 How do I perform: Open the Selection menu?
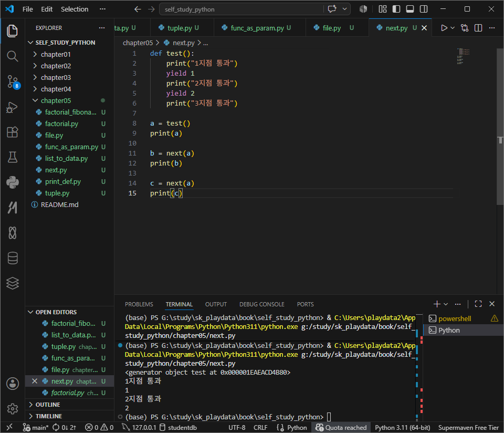tap(75, 9)
